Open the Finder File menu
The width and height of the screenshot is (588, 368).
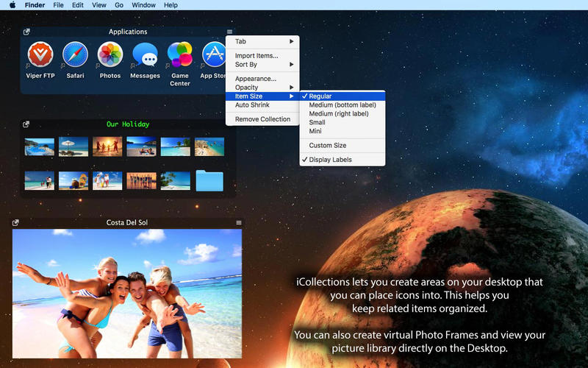coord(57,5)
